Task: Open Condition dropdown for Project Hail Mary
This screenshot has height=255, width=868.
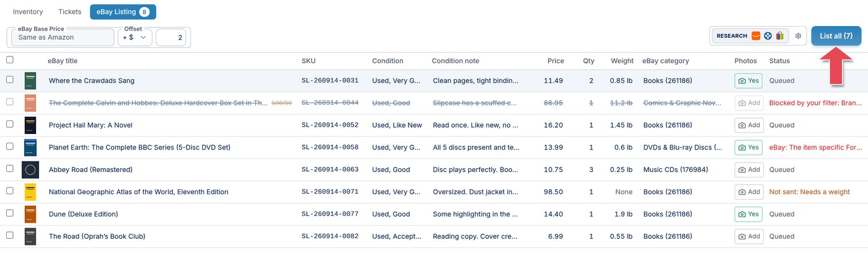Action: tap(397, 125)
